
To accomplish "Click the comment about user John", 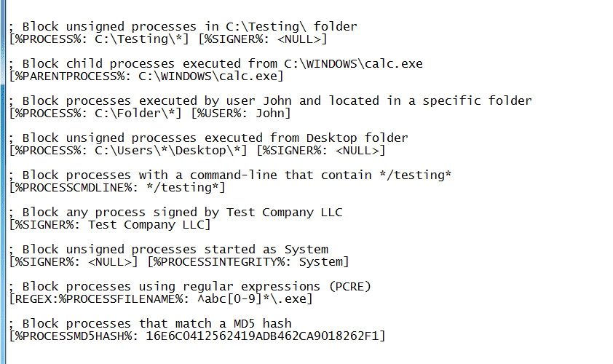I will (271, 101).
